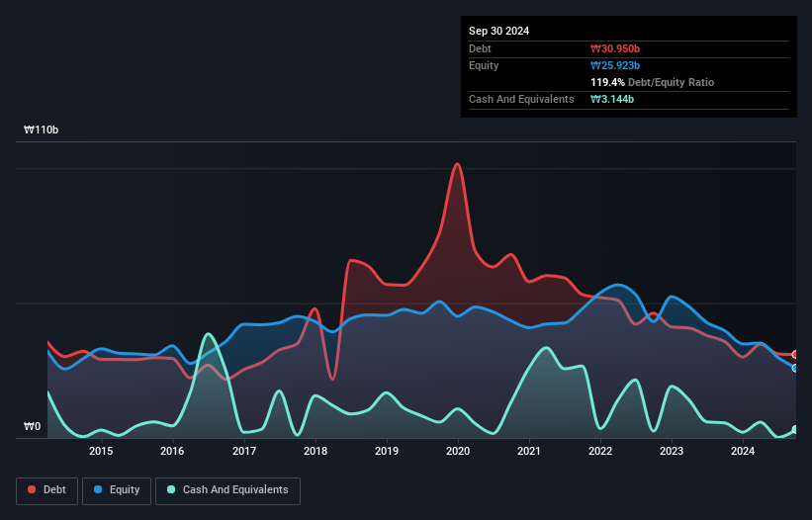Click the ₩3.144b cash value
Viewport: 812px width, 520px height.
pos(612,99)
